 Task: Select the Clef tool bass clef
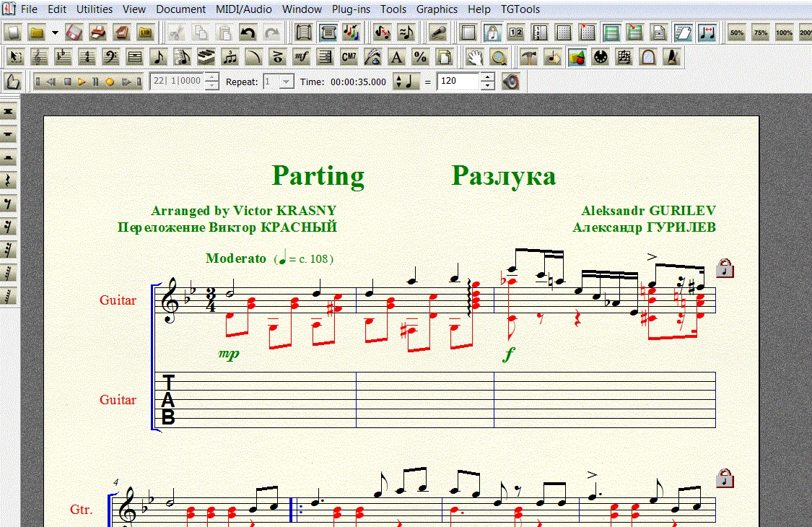pos(111,57)
